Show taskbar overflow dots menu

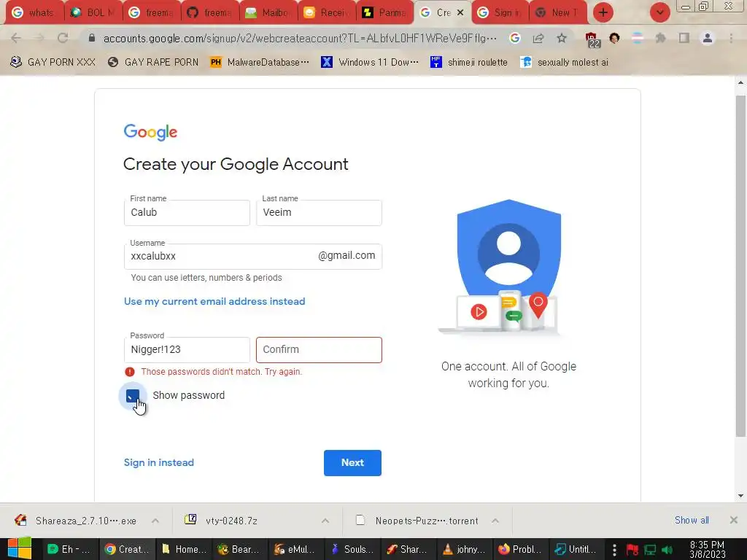pos(614,550)
